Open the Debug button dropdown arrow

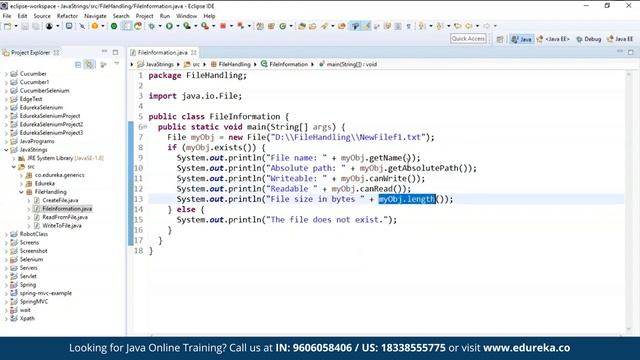pos(160,26)
